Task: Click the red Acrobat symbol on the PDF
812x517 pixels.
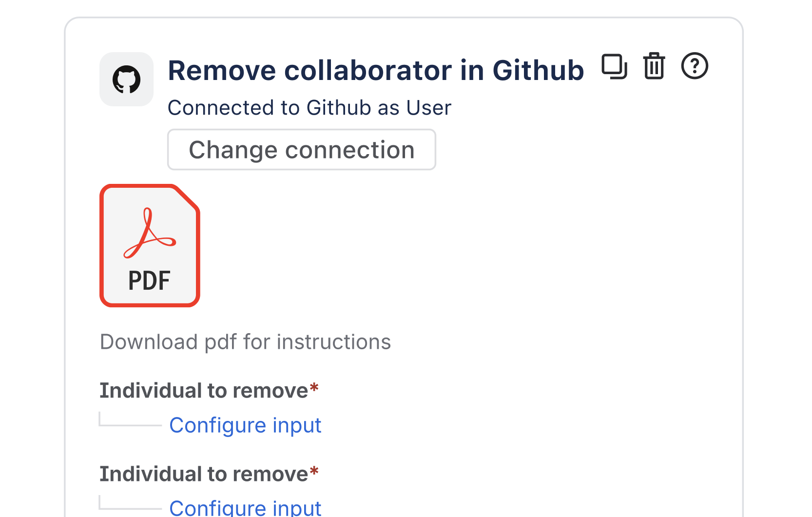Action: [149, 234]
